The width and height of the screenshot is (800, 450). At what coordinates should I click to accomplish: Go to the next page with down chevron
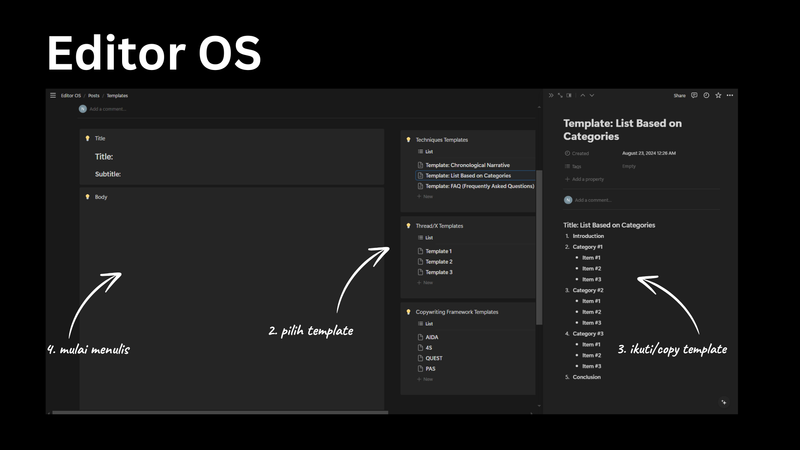(592, 95)
